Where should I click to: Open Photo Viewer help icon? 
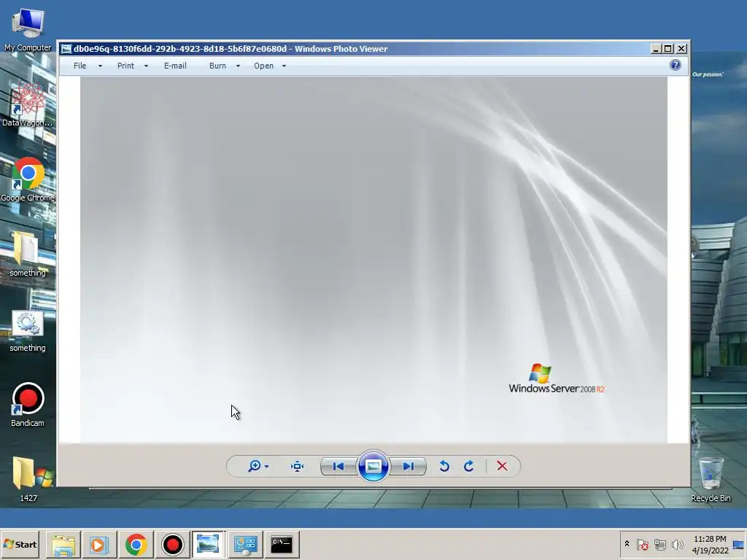675,65
